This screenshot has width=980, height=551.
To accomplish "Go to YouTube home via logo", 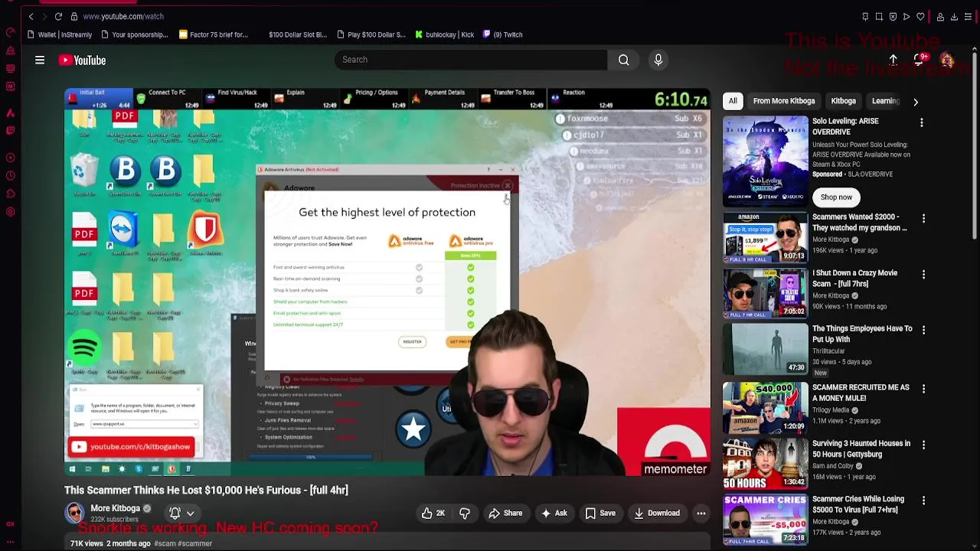I will point(82,60).
